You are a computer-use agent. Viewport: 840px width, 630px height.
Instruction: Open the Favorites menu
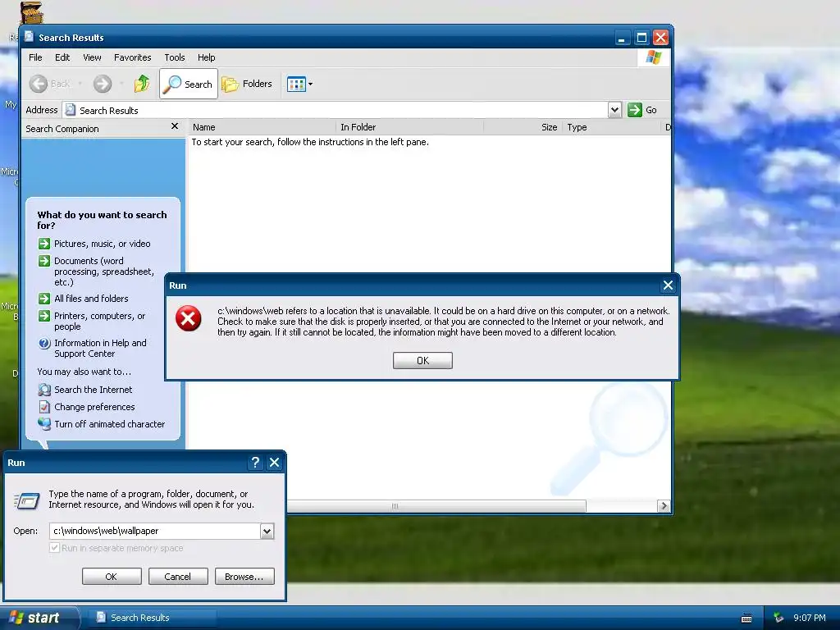coord(132,57)
